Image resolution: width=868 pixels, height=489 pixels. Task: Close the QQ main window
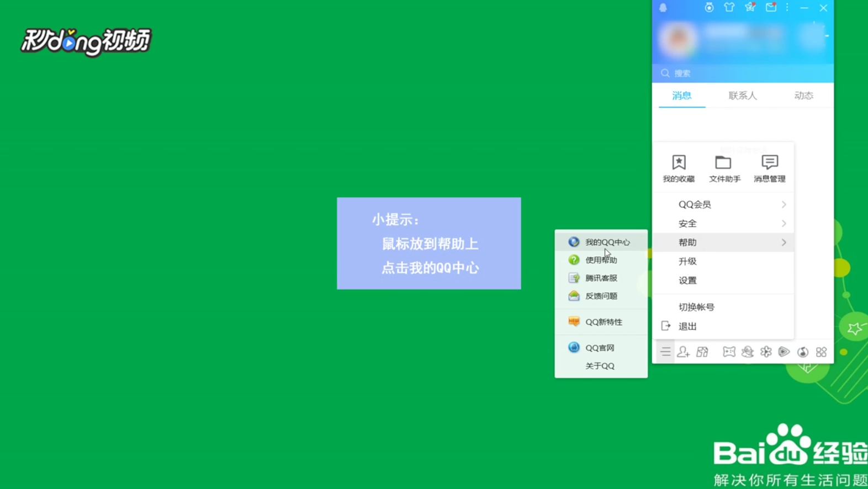click(823, 8)
